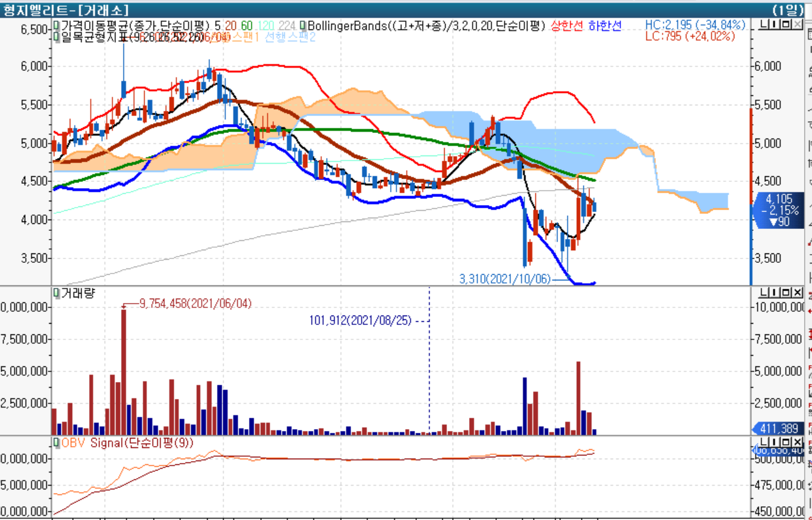Select the red 20 moving average legend

pos(231,26)
